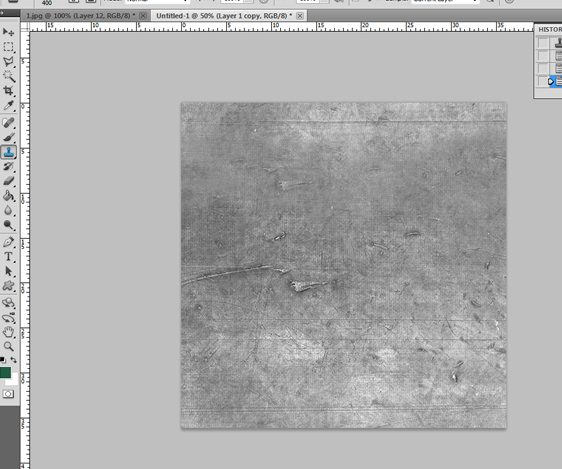Select the Zoom magnifier tool
562x469 pixels.
(x=8, y=346)
